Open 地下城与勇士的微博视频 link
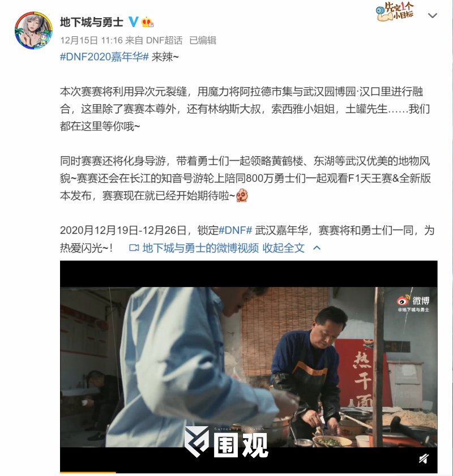Screen dimensions: 453x476 [x=200, y=248]
